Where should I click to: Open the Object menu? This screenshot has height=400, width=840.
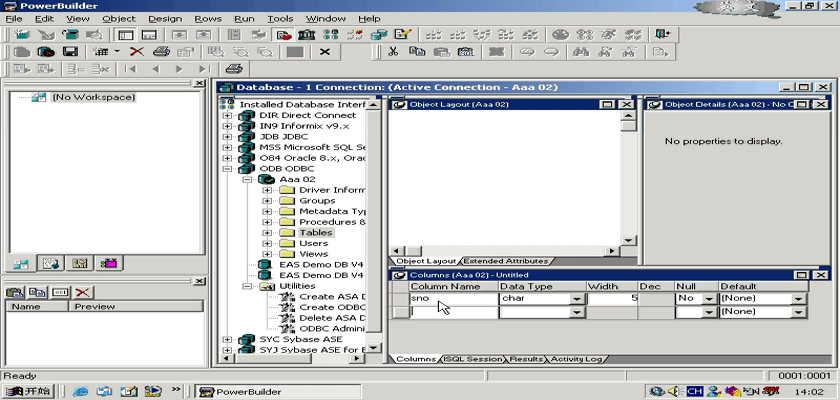[x=119, y=19]
